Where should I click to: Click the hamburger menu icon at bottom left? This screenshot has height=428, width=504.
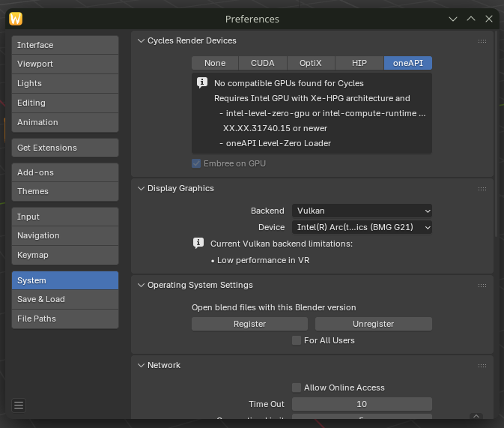[x=19, y=406]
